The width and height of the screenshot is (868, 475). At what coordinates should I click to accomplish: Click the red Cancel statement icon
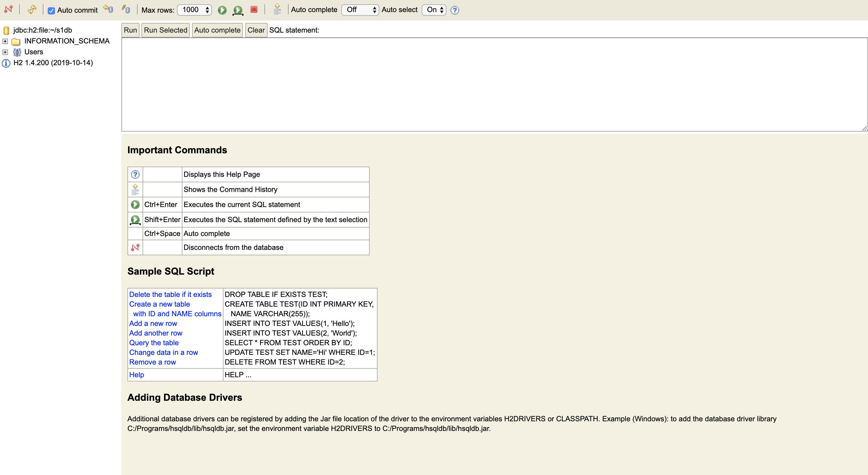[x=254, y=9]
